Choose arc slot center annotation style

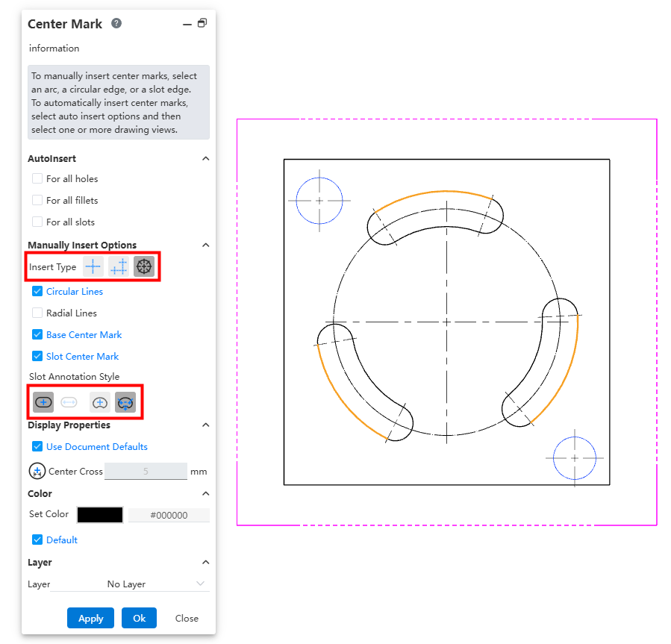[x=100, y=402]
